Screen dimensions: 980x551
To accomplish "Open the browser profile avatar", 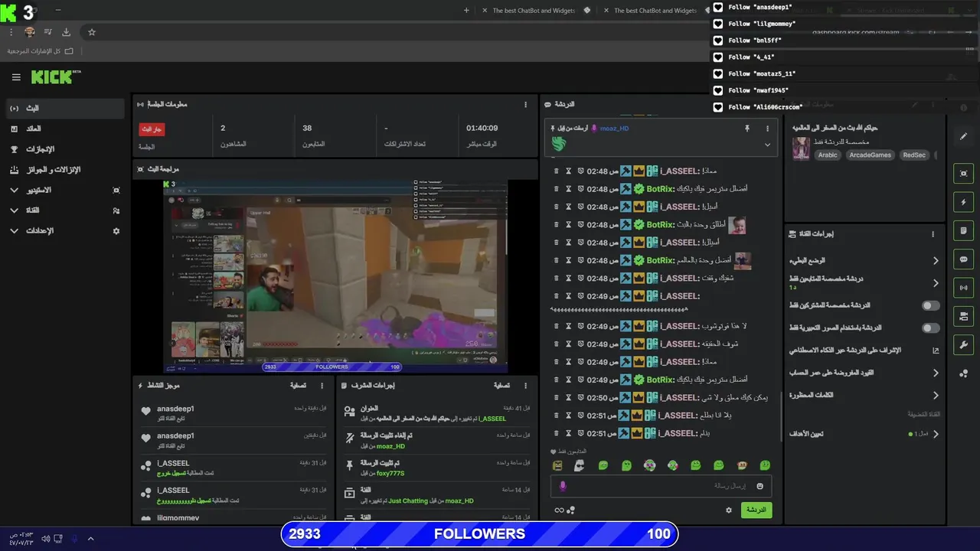I will tap(30, 32).
